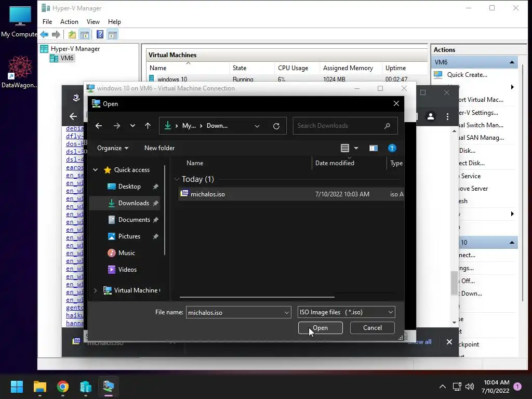The width and height of the screenshot is (532, 399).
Task: Click browser back arrow in VM window
Action: (x=73, y=116)
